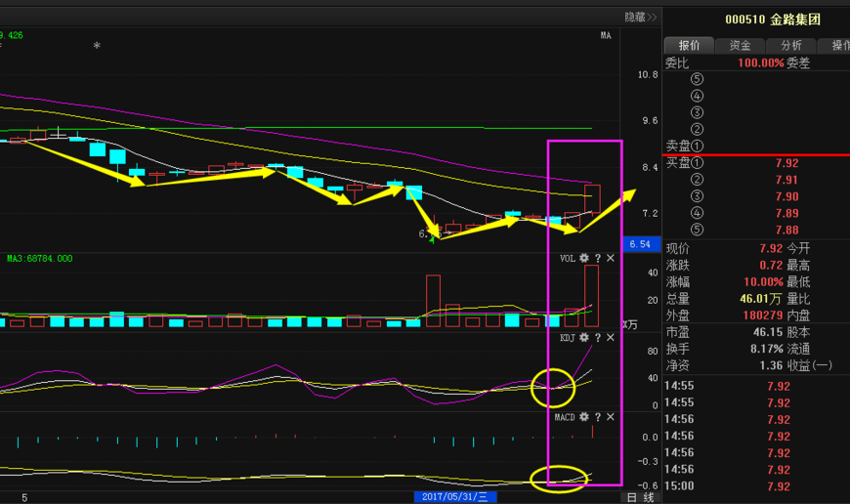Click the MA3:68784.000 volume label
The height and width of the screenshot is (504, 850).
(x=39, y=259)
